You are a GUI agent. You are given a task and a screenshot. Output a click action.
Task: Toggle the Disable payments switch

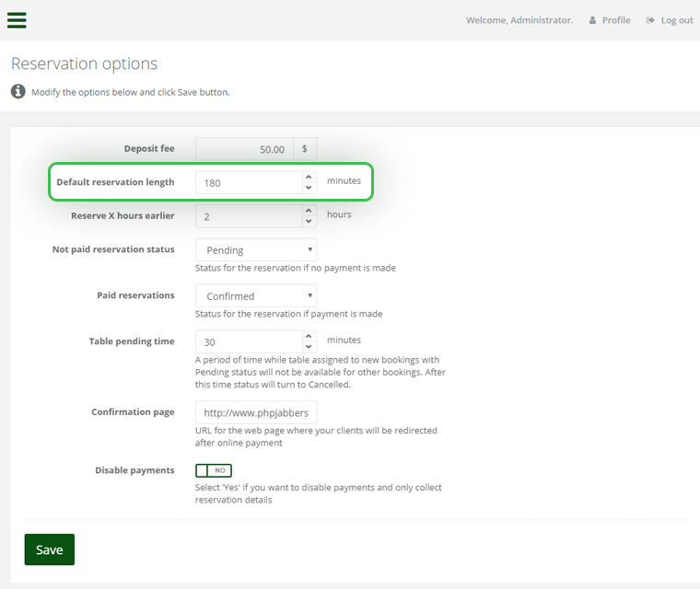[x=214, y=470]
